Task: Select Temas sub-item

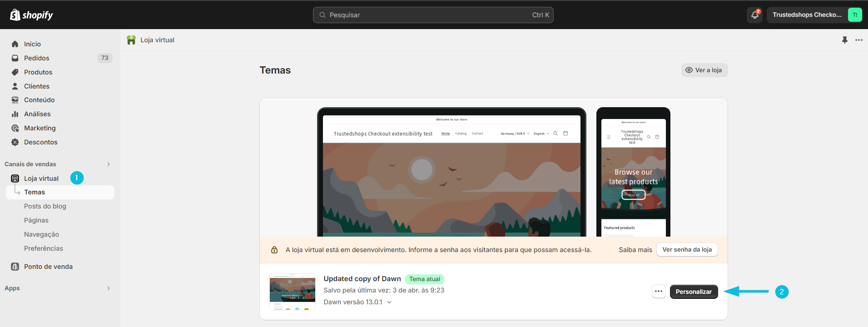Action: 60,192
